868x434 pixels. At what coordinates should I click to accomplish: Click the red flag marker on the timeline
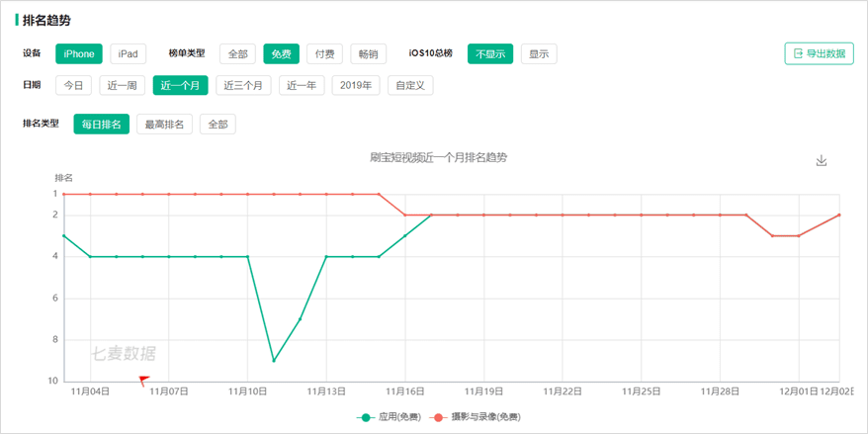coord(144,381)
